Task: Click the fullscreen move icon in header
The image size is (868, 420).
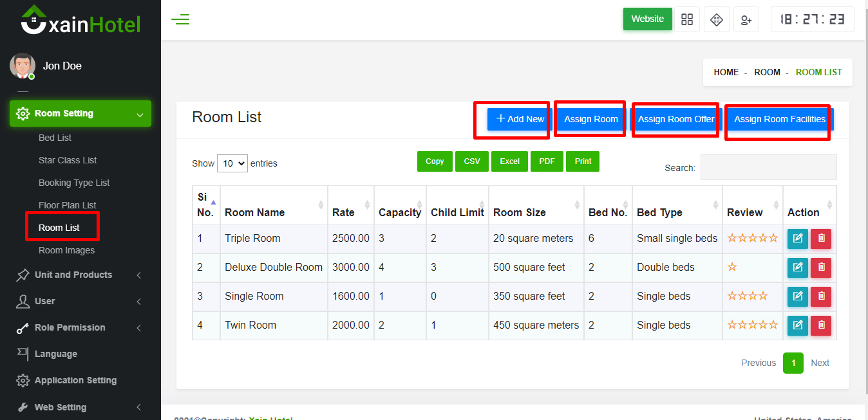Action: (x=717, y=19)
